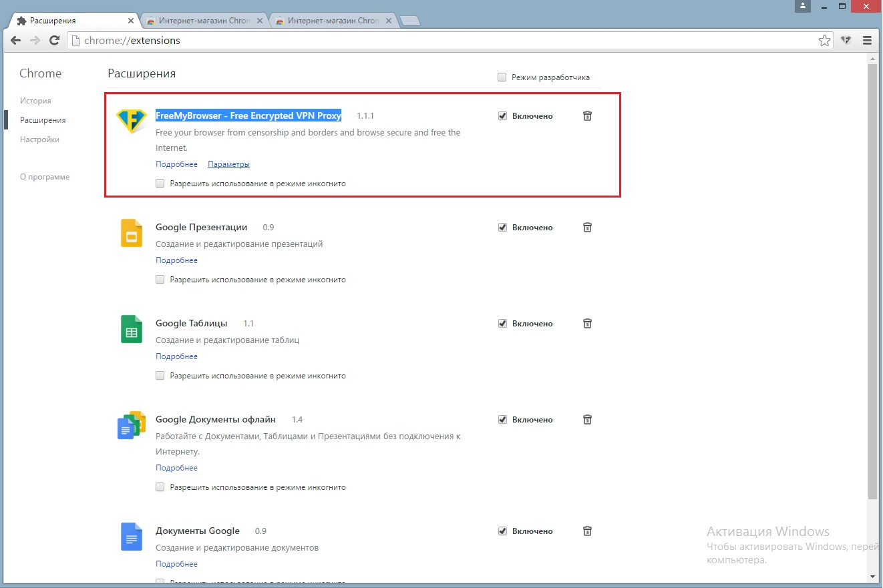Click the browser Back arrow
This screenshot has height=588, width=883.
coord(16,41)
